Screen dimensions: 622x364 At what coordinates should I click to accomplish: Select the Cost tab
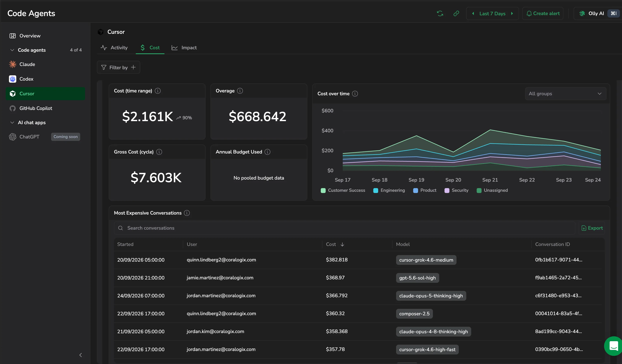tap(150, 48)
